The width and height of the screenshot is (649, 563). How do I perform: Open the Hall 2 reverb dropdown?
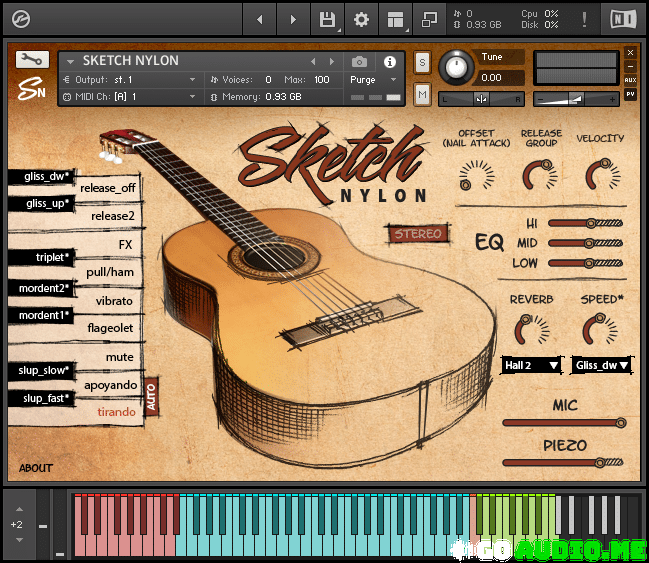click(x=531, y=365)
